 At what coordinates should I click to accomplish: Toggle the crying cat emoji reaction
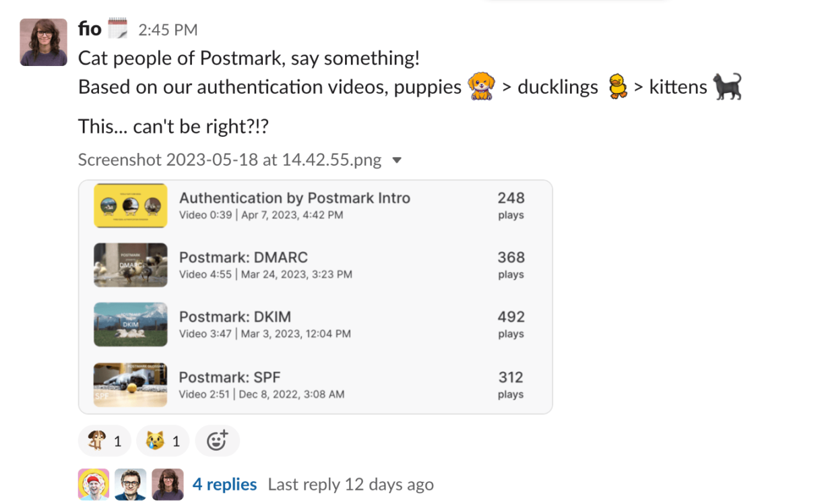click(163, 441)
